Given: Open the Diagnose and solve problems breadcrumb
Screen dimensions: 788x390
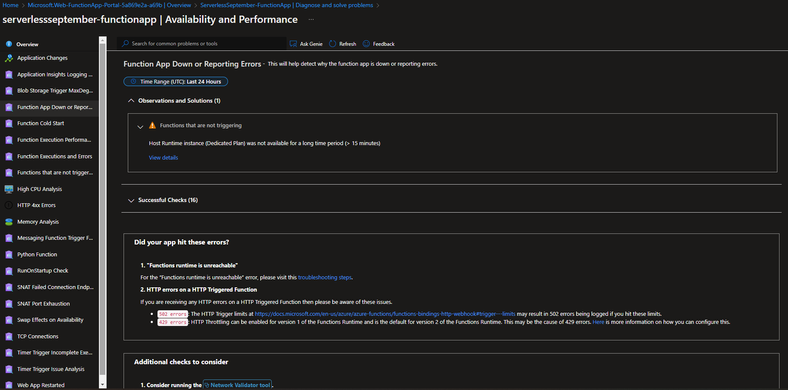Looking at the screenshot, I should [x=286, y=5].
